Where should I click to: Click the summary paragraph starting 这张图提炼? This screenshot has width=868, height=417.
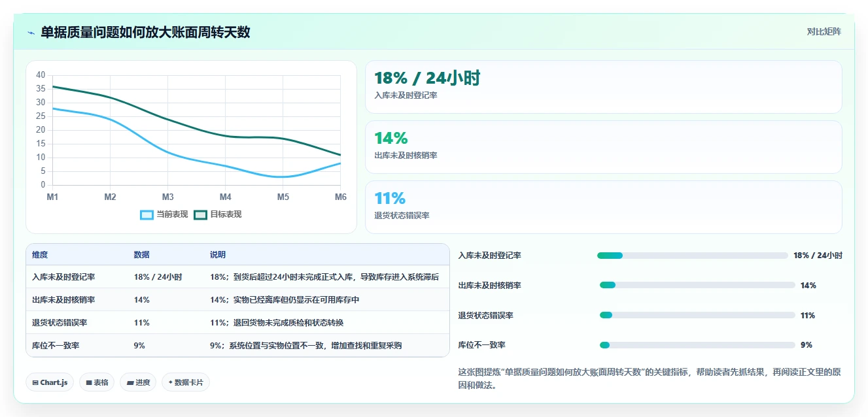[x=650, y=378]
